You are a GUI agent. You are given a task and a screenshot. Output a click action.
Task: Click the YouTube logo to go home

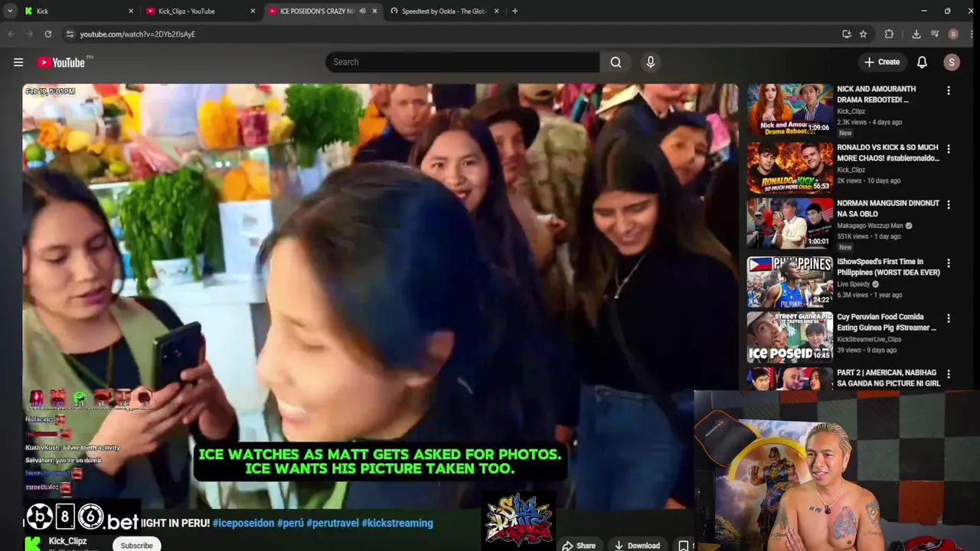coord(61,63)
